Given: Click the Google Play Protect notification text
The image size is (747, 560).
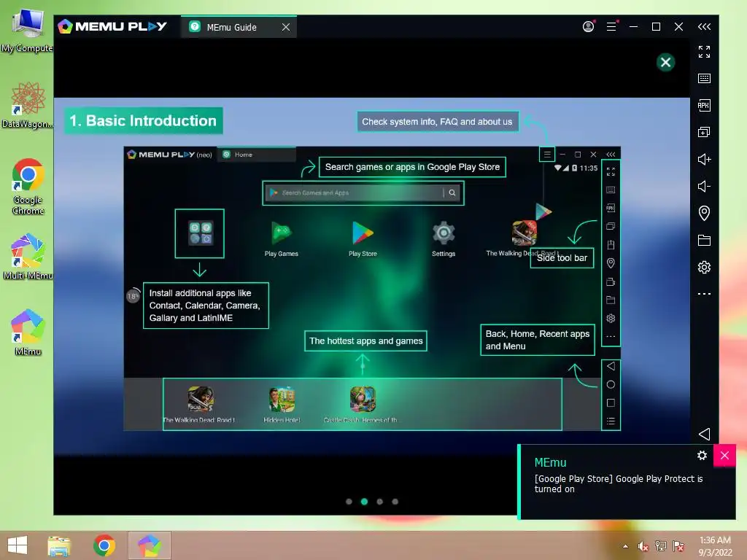Looking at the screenshot, I should [619, 484].
